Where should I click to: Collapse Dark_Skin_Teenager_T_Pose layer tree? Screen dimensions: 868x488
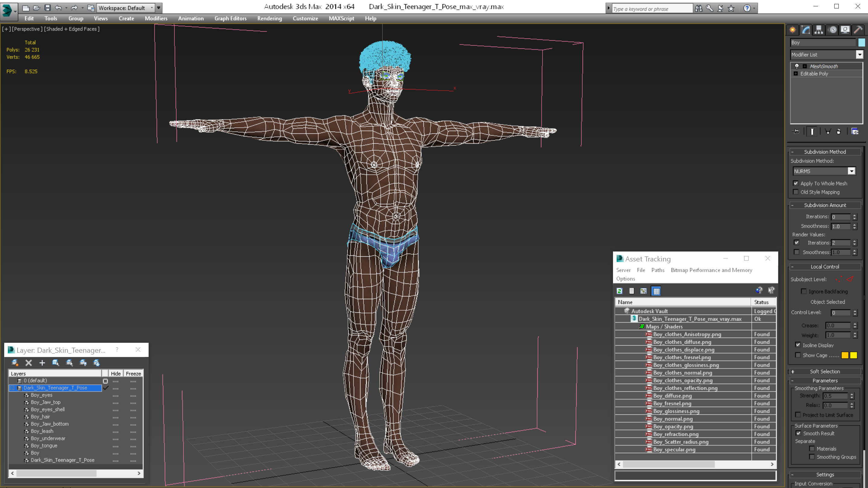point(12,388)
